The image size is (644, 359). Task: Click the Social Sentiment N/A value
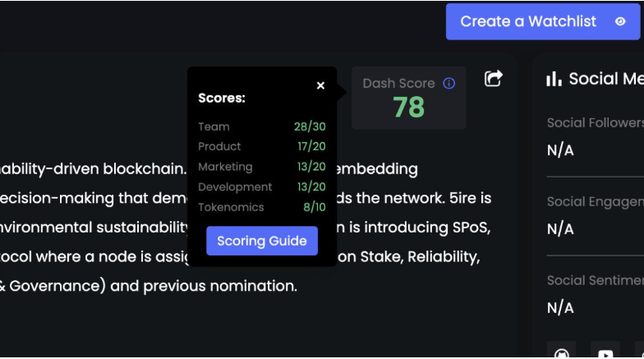point(560,307)
